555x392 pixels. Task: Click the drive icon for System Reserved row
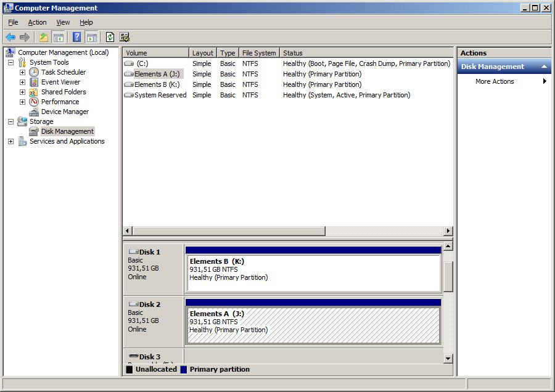[129, 95]
